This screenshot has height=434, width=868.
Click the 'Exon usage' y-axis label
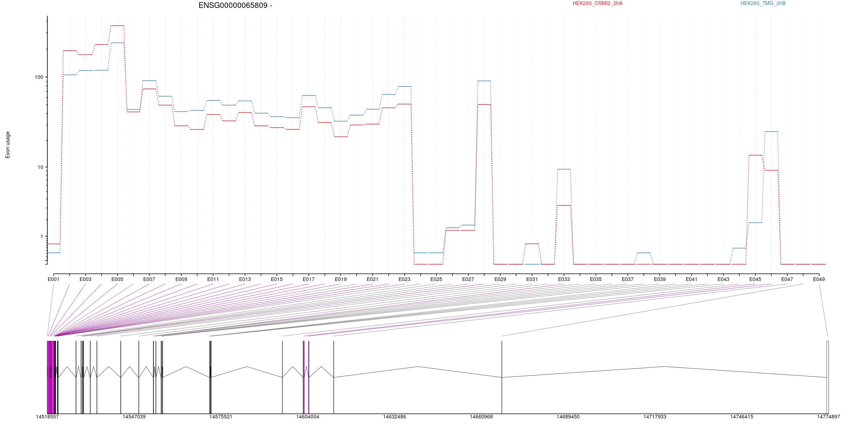pyautogui.click(x=8, y=145)
